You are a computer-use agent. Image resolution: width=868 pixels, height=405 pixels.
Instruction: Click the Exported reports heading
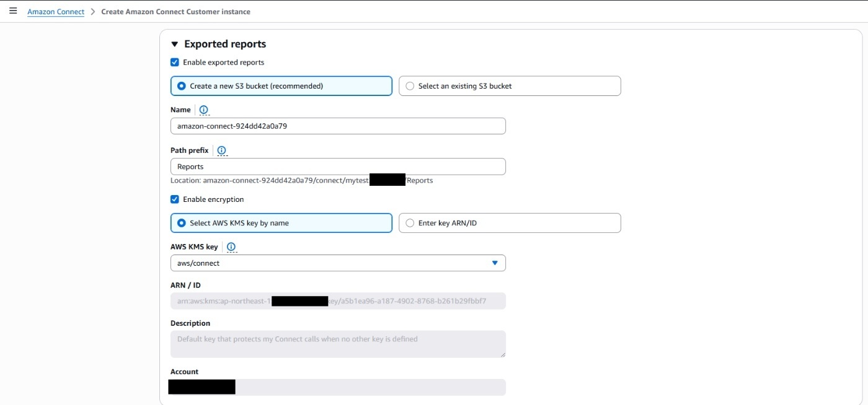click(225, 44)
